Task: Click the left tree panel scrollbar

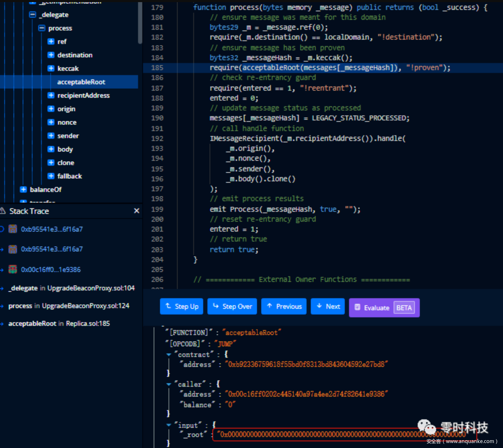Action: (x=140, y=23)
